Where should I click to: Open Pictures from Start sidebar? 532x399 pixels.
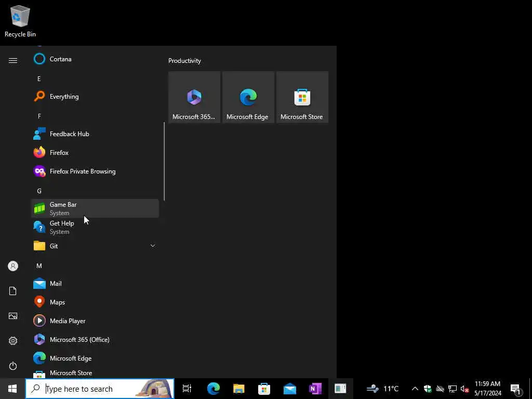[13, 316]
